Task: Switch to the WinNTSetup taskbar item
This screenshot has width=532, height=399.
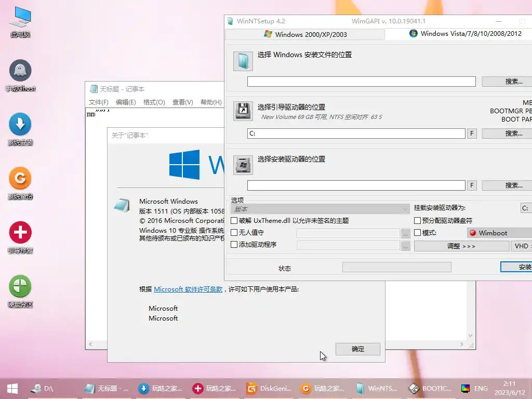Action: pos(376,389)
